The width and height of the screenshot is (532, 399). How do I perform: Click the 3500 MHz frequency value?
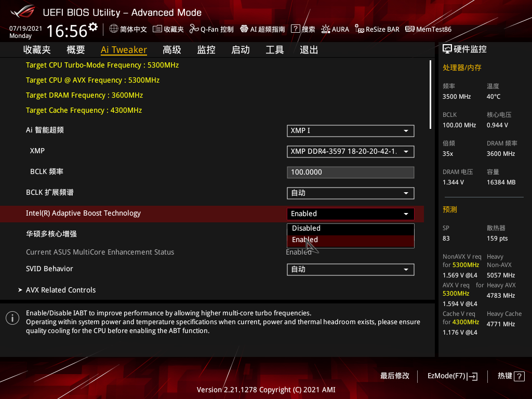[457, 97]
